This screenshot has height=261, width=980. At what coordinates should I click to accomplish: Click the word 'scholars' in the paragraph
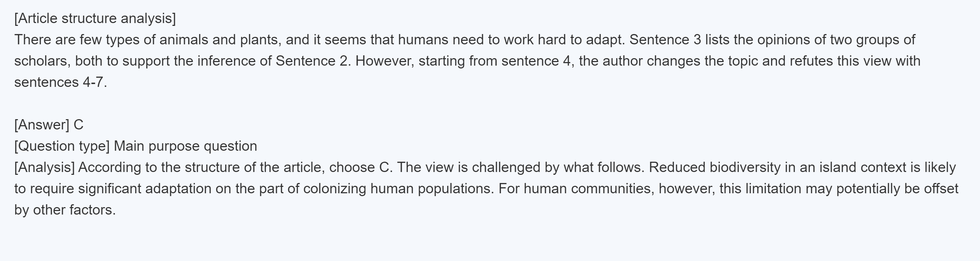[x=41, y=61]
